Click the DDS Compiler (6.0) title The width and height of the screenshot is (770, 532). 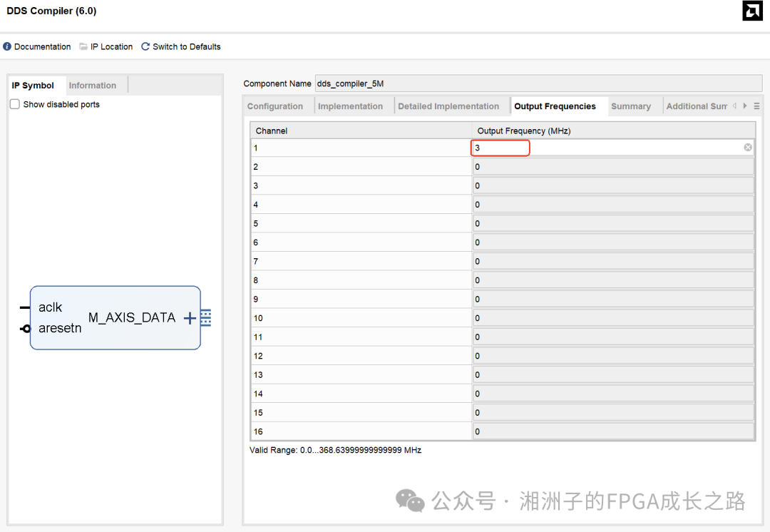click(51, 11)
